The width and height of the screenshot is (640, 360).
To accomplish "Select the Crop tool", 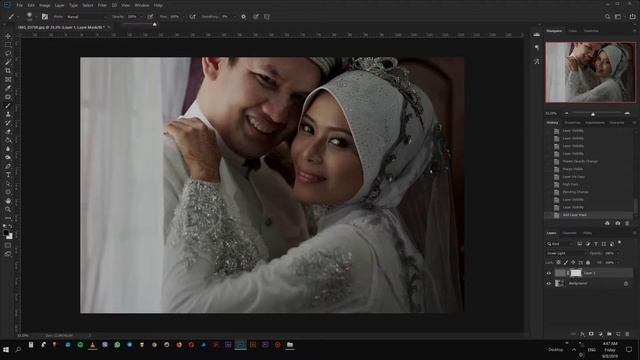I will click(x=8, y=71).
